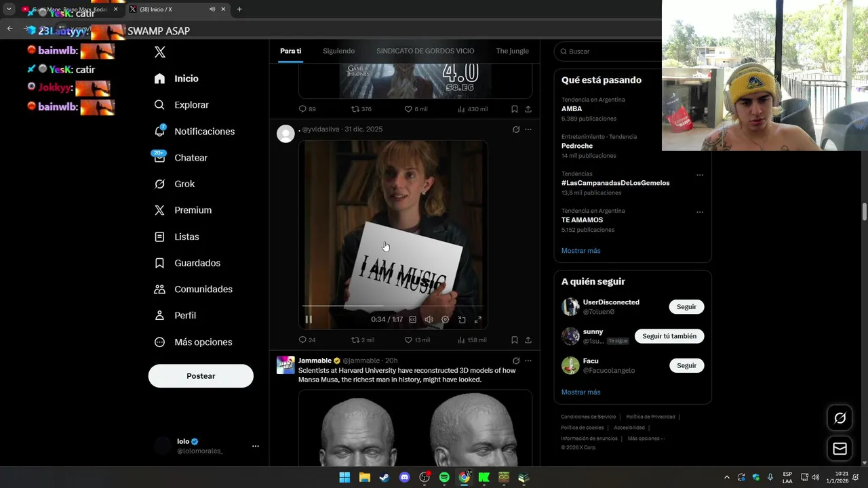Open Notificaciones in the sidebar

click(194, 131)
